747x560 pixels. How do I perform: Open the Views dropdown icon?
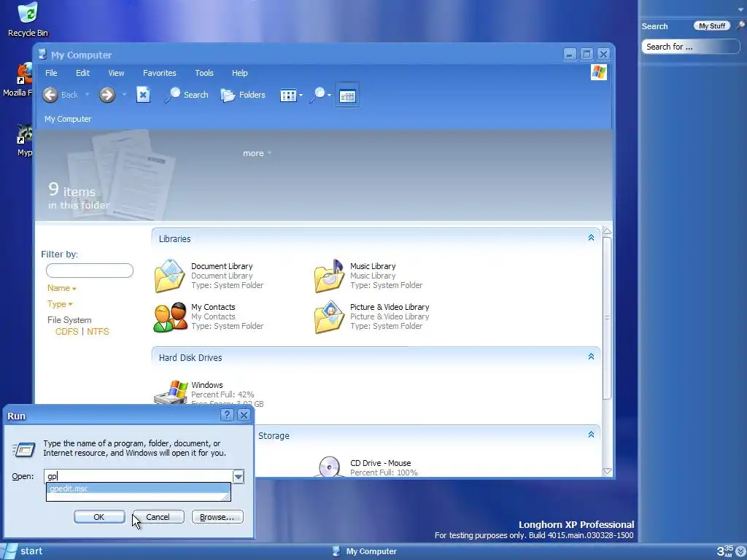(x=291, y=96)
